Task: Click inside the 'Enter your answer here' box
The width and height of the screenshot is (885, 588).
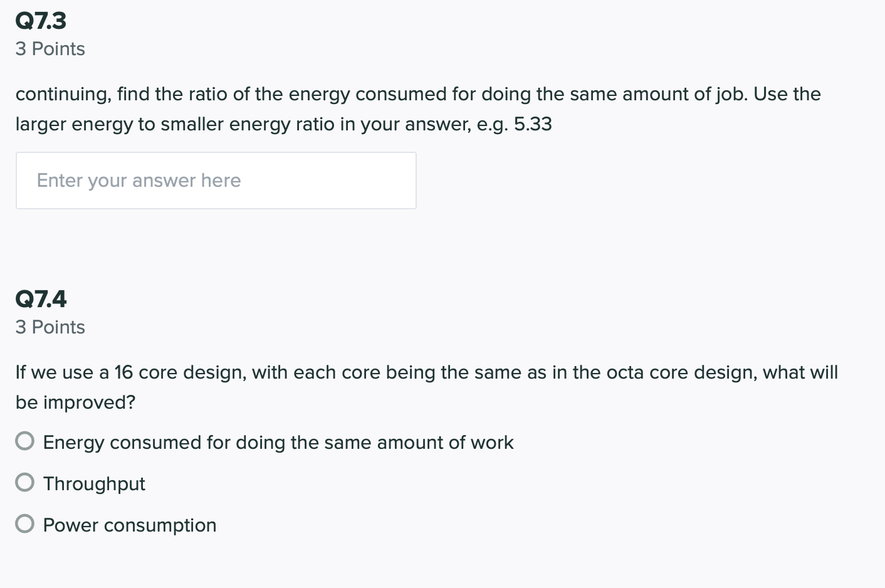Action: (x=216, y=181)
